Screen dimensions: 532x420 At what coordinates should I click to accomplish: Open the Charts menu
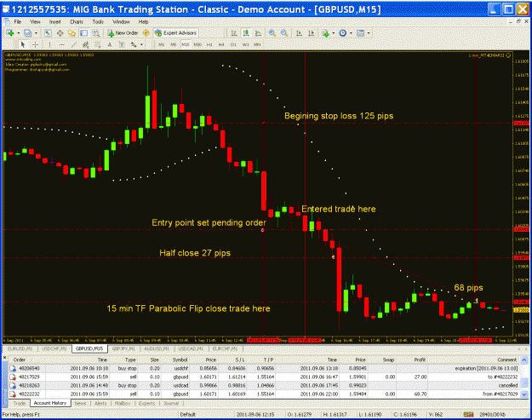[x=77, y=22]
